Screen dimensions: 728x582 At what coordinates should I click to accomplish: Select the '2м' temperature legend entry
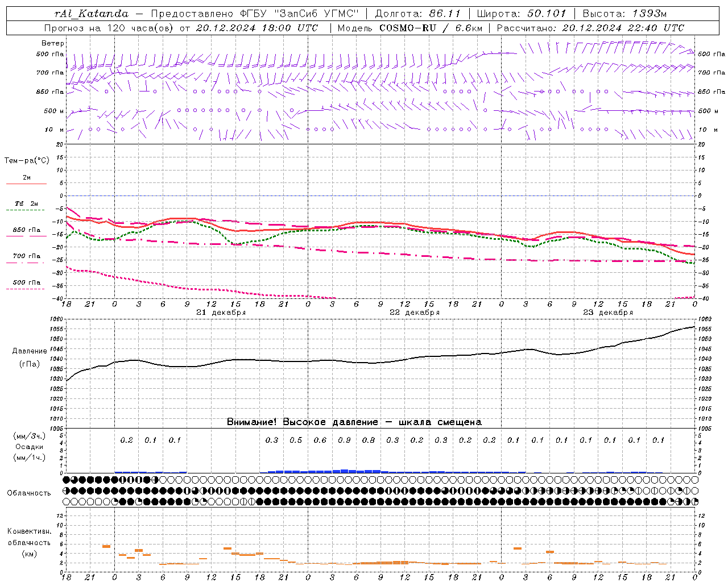coord(27,178)
